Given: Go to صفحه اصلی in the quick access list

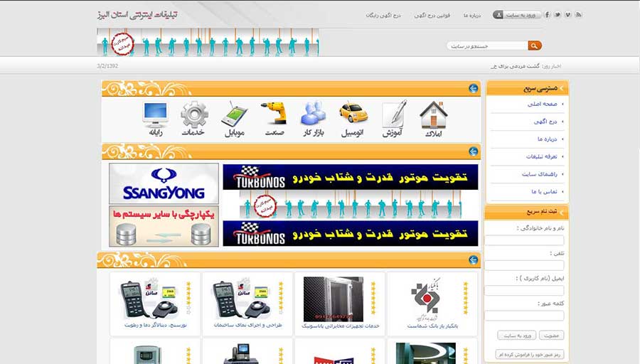Looking at the screenshot, I should [543, 104].
